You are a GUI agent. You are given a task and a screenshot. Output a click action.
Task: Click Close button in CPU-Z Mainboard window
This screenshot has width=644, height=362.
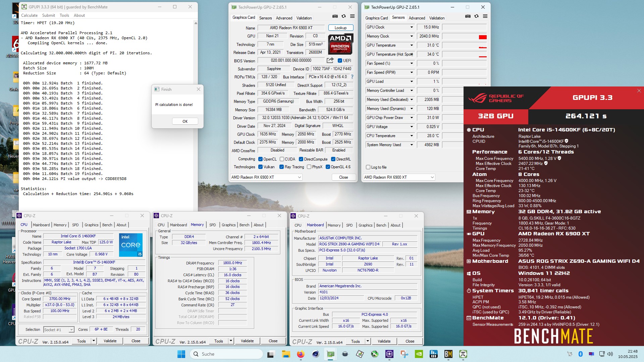[x=410, y=341]
